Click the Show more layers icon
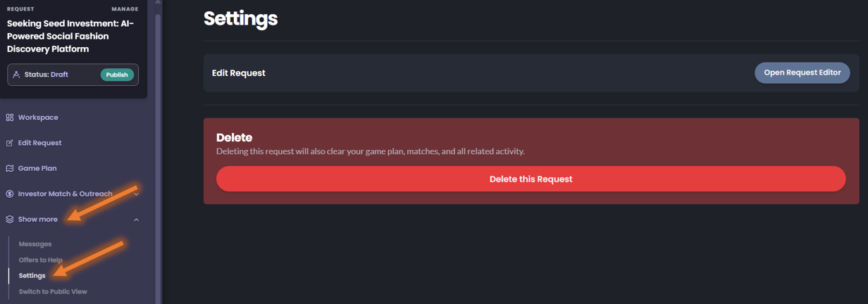 10,220
